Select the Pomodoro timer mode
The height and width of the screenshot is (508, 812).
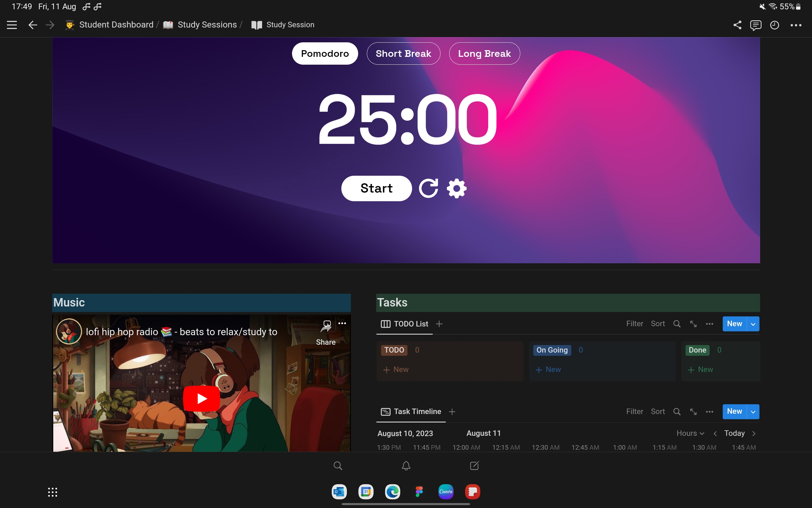coord(325,54)
